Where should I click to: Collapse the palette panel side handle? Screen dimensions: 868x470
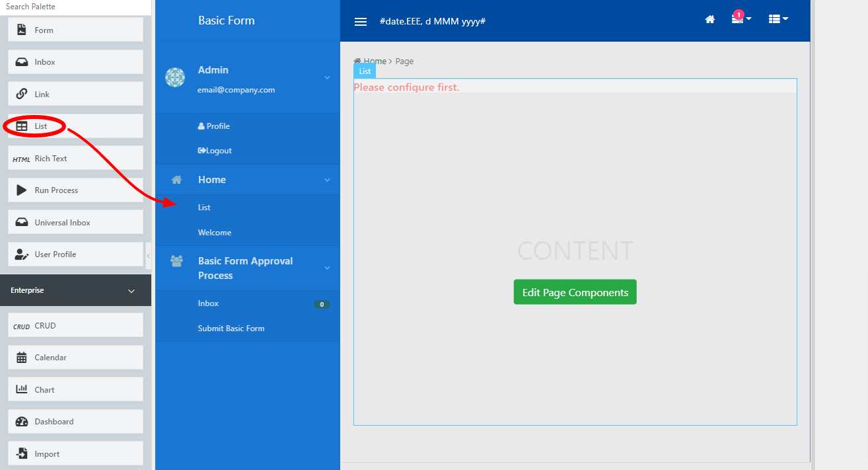click(x=148, y=255)
